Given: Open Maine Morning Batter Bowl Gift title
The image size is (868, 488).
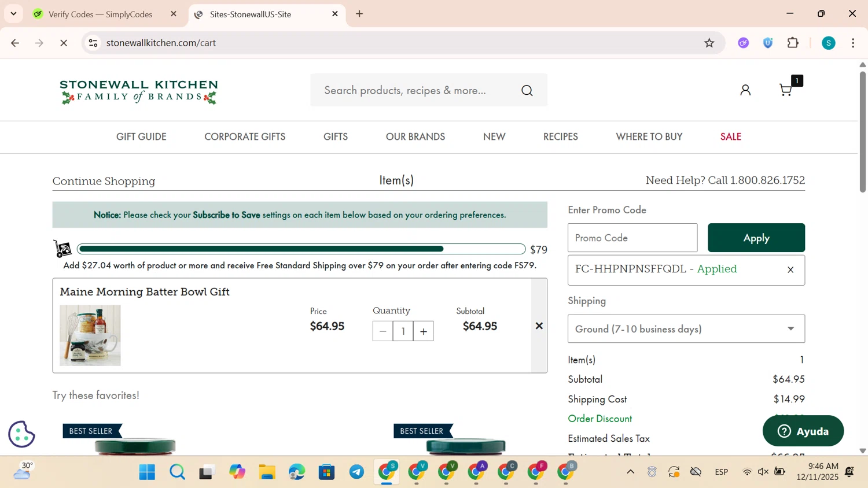Looking at the screenshot, I should 145,292.
